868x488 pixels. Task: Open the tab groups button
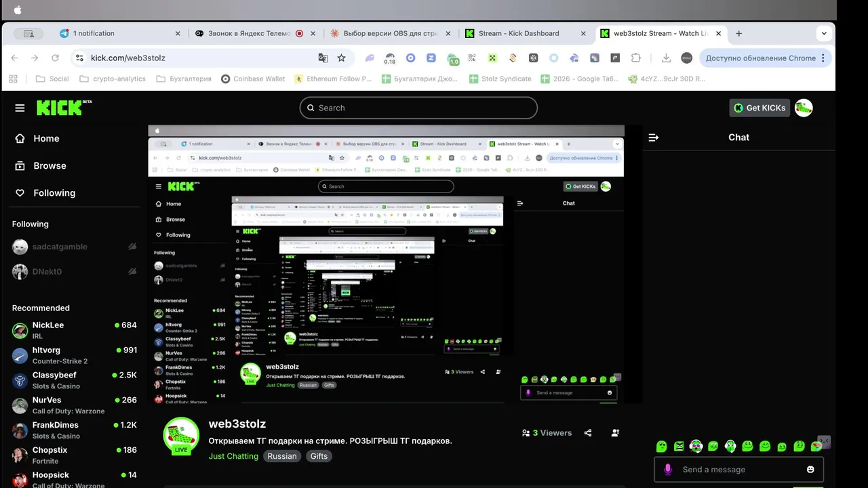tap(28, 33)
